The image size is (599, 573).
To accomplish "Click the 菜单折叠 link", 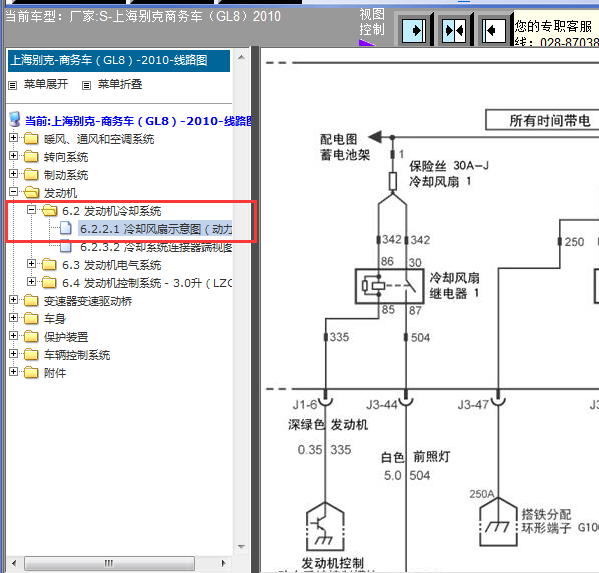I will pyautogui.click(x=120, y=84).
